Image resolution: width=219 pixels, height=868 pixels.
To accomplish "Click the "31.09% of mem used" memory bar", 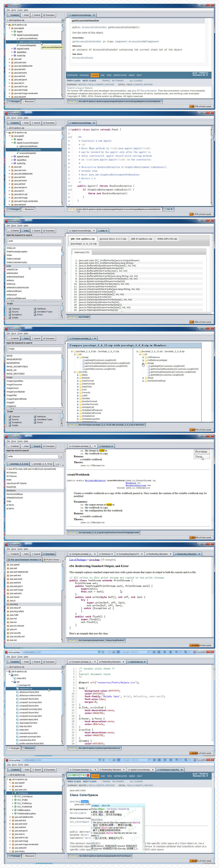I will [x=202, y=861].
